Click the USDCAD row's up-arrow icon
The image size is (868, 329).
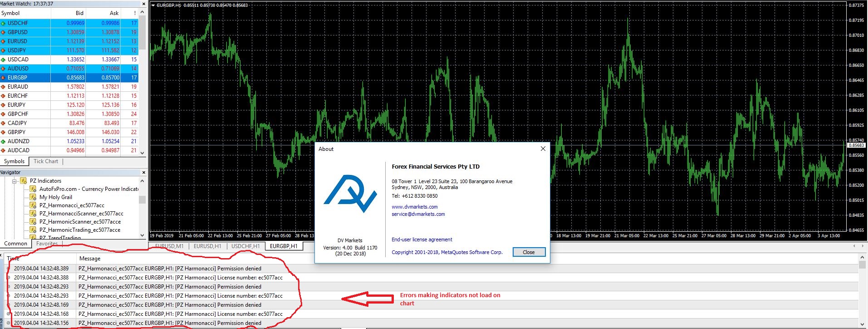(3, 60)
